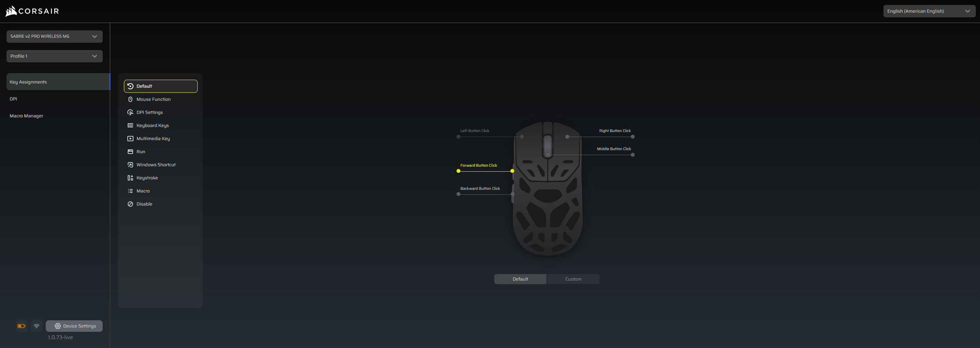Choose Keyboard Keys assignment type
The width and height of the screenshot is (980, 348).
tap(161, 125)
